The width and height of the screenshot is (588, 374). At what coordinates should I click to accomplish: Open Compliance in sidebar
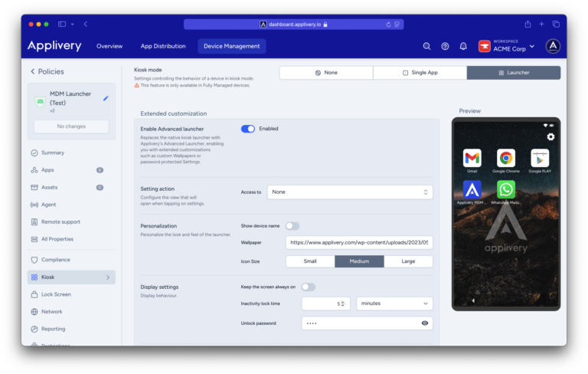coord(71,260)
